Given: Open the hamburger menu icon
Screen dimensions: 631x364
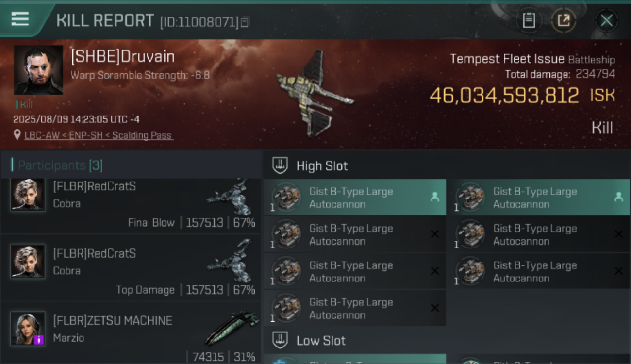Looking at the screenshot, I should pos(20,19).
